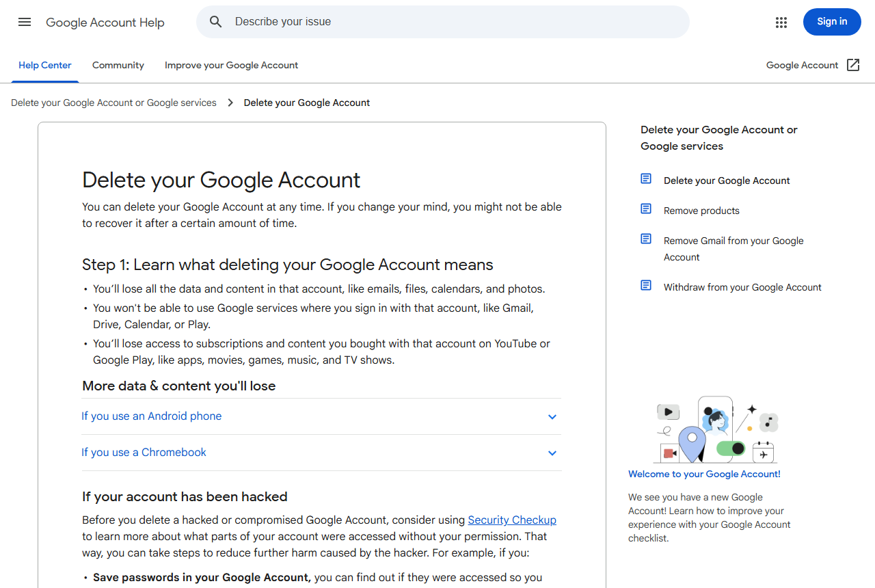Select Delete your Google Account sidebar article
875x588 pixels.
[x=727, y=181]
